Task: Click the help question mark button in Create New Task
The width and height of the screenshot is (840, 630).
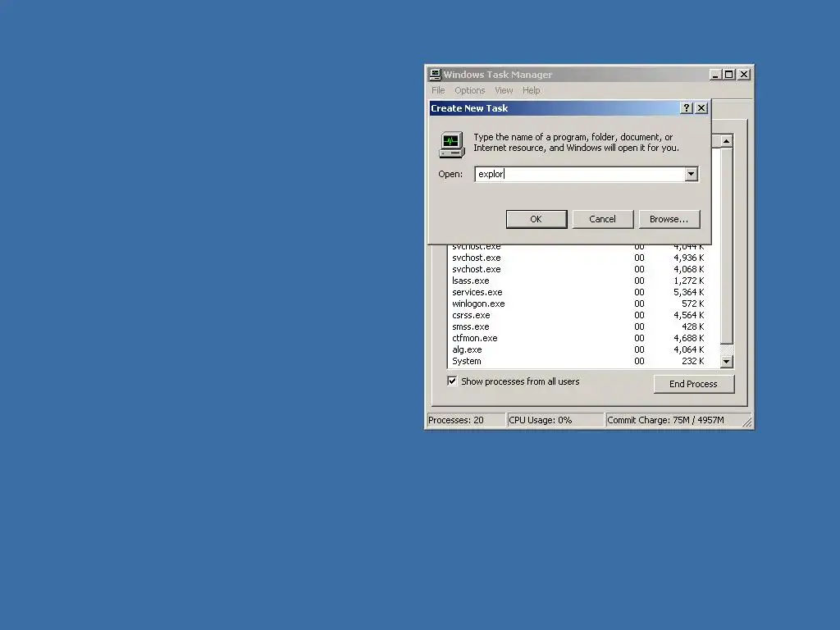Action: pyautogui.click(x=687, y=108)
